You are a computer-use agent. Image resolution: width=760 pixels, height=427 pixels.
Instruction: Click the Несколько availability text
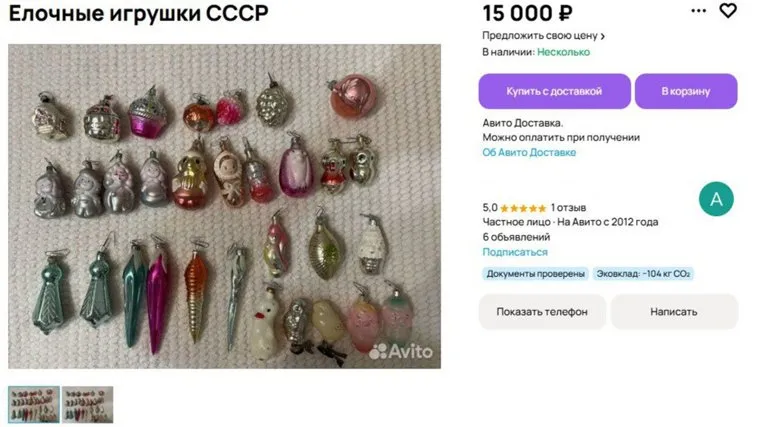click(x=563, y=52)
